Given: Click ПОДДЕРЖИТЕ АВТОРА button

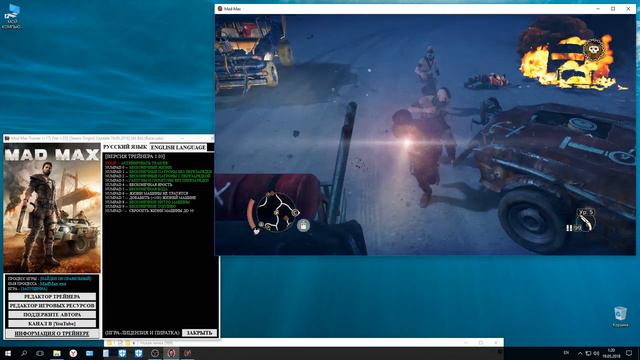Looking at the screenshot, I should coord(52,315).
